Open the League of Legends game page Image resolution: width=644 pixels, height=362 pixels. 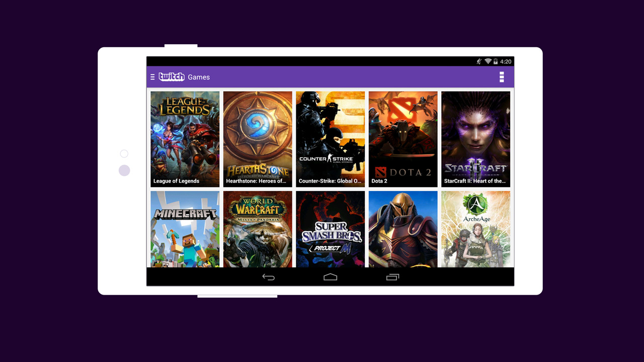[x=185, y=139]
